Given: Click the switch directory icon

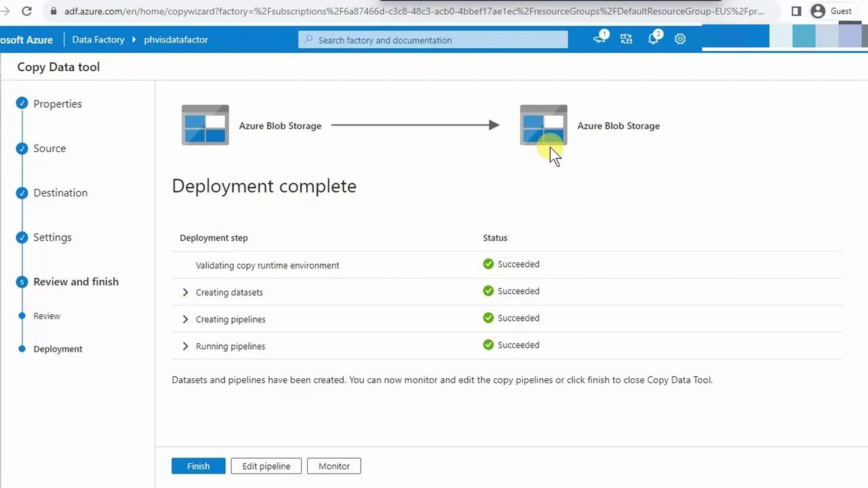Looking at the screenshot, I should [x=626, y=39].
